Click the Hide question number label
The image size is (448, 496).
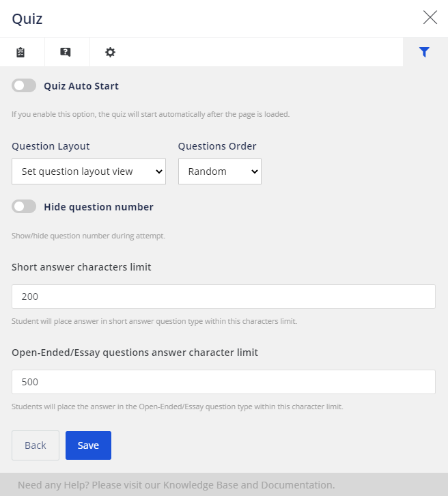click(x=98, y=207)
